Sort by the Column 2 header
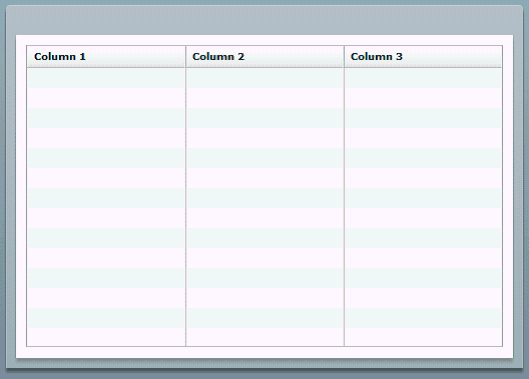The width and height of the screenshot is (529, 379). pos(265,57)
